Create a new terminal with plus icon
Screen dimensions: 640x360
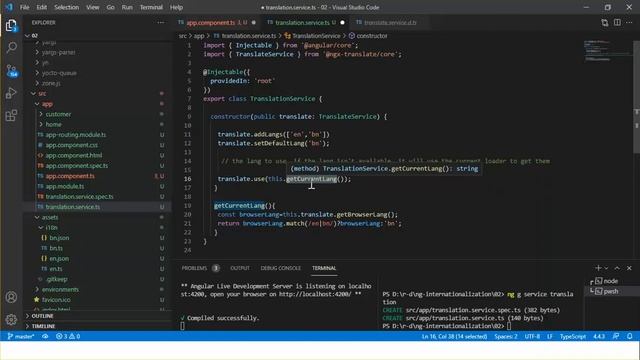point(598,268)
